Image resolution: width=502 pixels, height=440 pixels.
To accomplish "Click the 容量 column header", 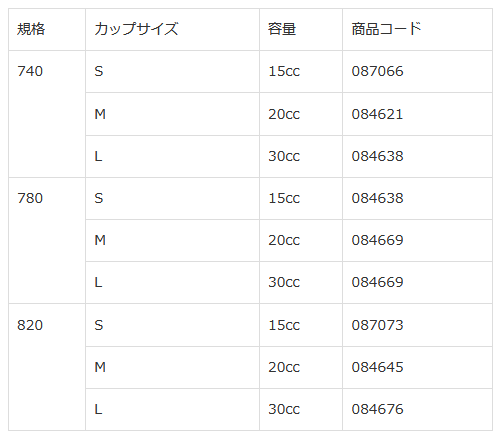I will (x=301, y=30).
